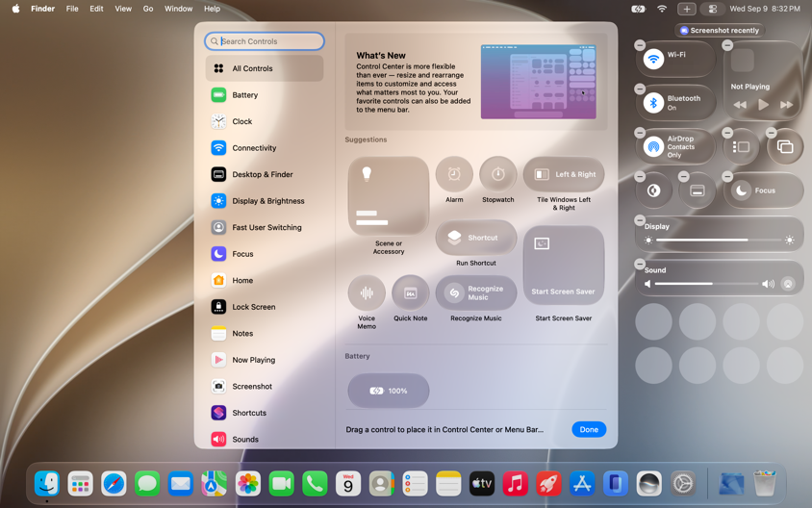This screenshot has height=508, width=812.
Task: Select Shortcuts category in the sidebar
Action: point(265,412)
